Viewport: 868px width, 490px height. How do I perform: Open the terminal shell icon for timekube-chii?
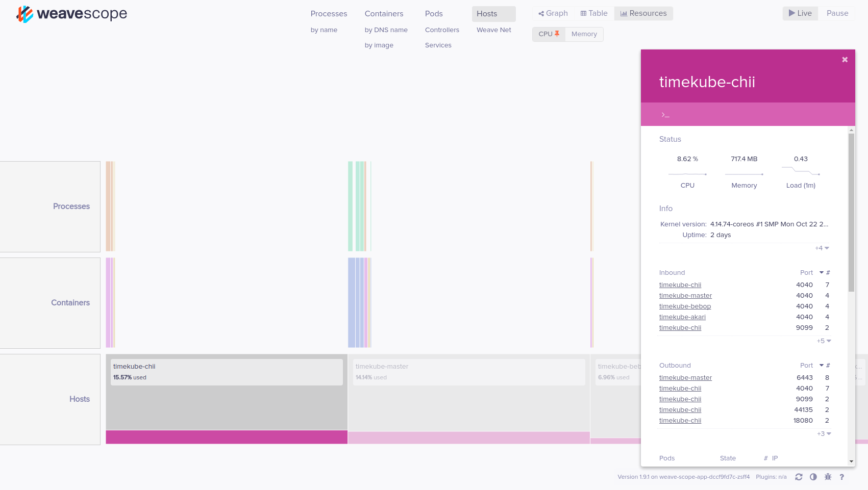point(665,115)
